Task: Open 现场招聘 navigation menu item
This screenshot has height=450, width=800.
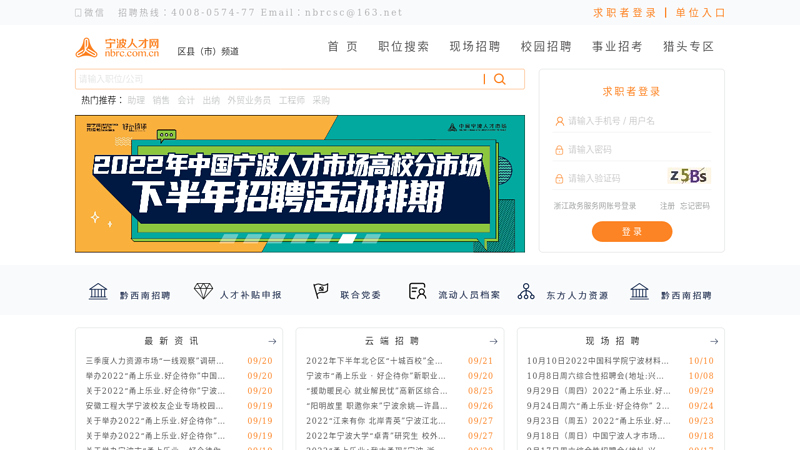Action: [474, 47]
